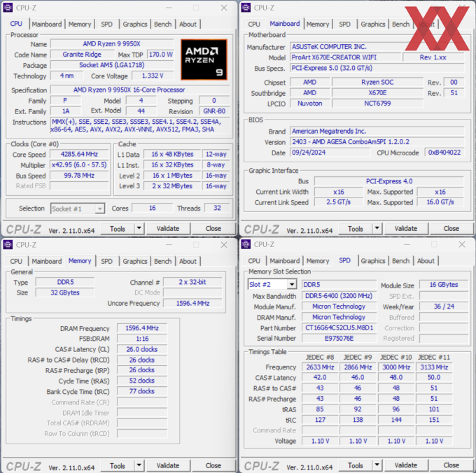Viewport: 476px width, 473px height.
Task: Close the Memory window with title-bar X
Action: [224, 245]
